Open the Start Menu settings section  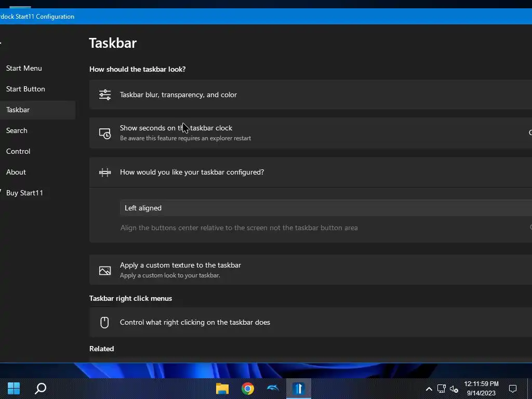tap(24, 68)
